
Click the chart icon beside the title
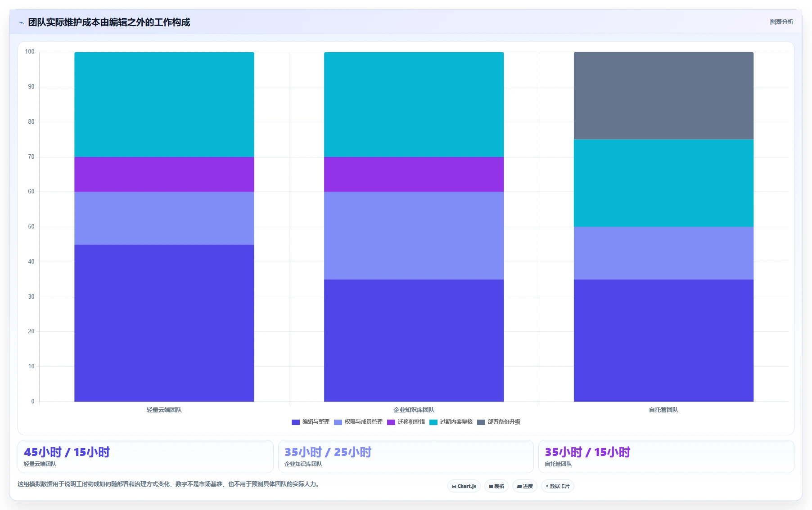[21, 22]
